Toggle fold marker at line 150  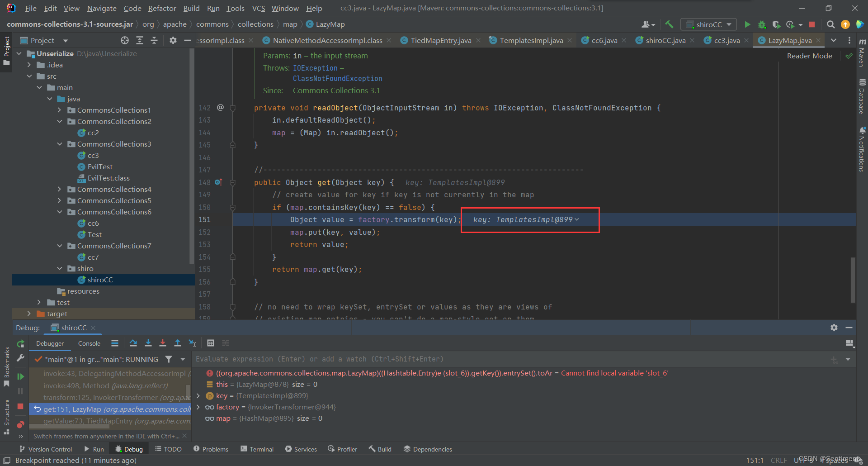[233, 208]
